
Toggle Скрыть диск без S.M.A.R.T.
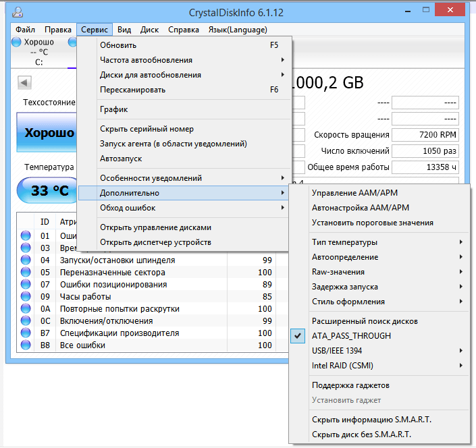pos(379,435)
